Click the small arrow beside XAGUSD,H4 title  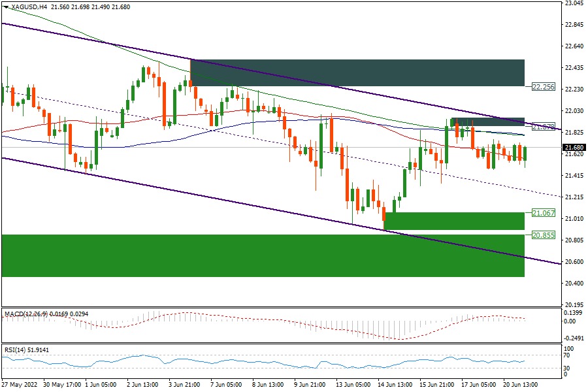[x=6, y=6]
